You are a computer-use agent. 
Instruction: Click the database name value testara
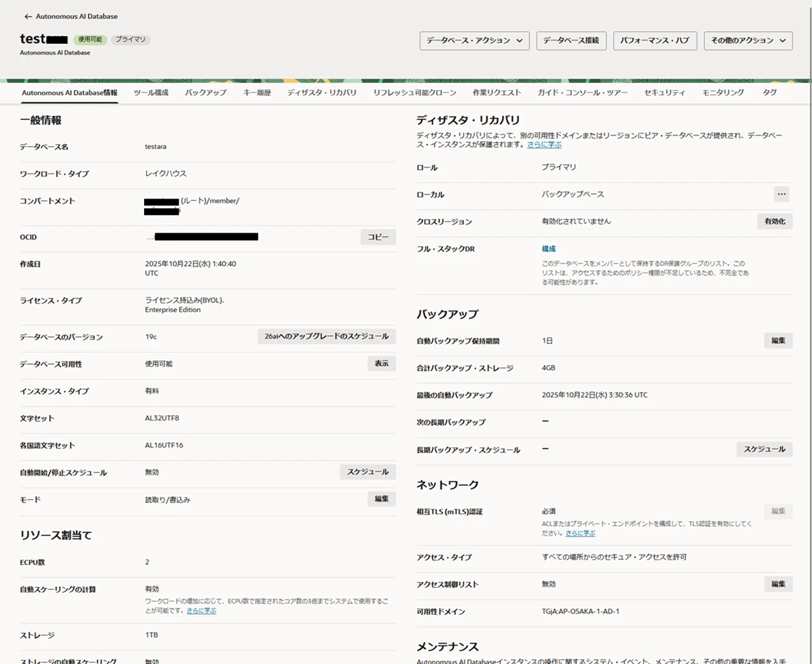click(x=156, y=147)
